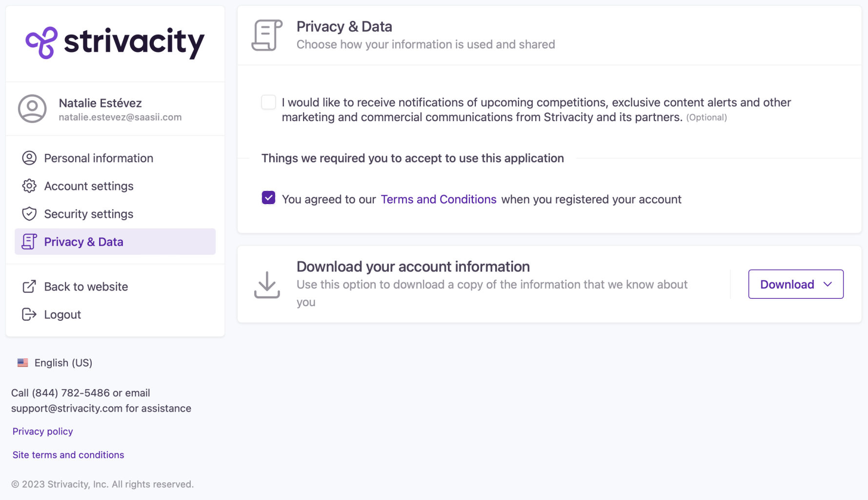Toggle the Terms and Conditions agreement checkbox
Image resolution: width=868 pixels, height=500 pixels.
tap(268, 198)
